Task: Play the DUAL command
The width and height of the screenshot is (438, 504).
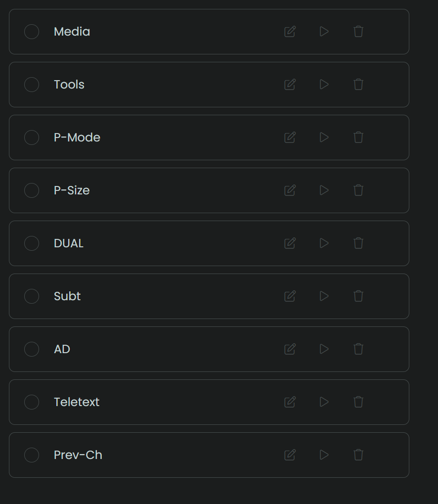Action: (324, 243)
